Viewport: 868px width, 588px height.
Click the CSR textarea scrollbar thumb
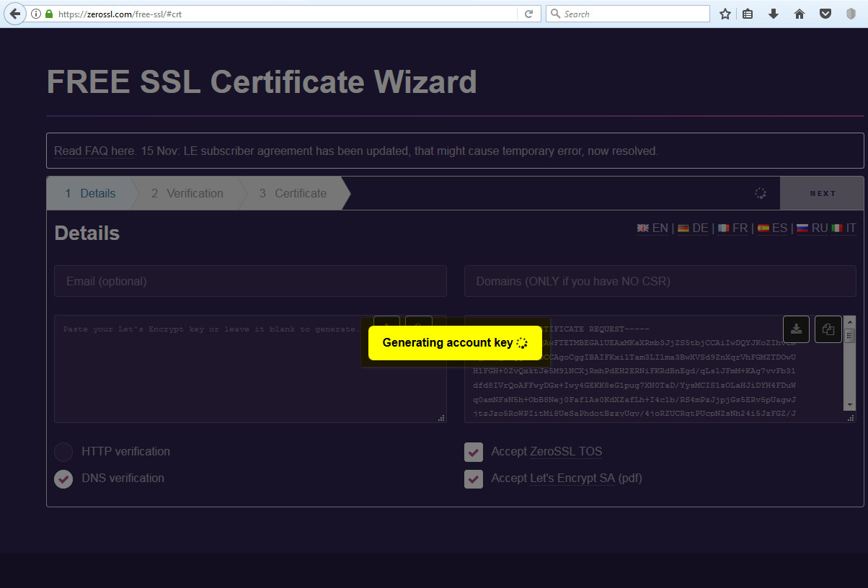(850, 337)
